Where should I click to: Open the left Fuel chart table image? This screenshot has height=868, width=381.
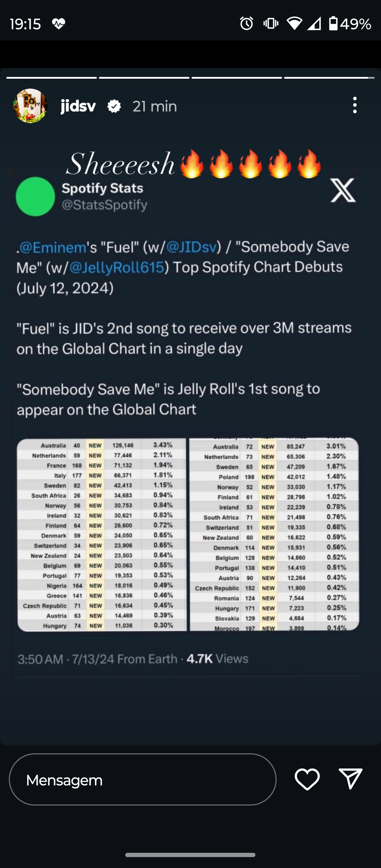coord(102,535)
